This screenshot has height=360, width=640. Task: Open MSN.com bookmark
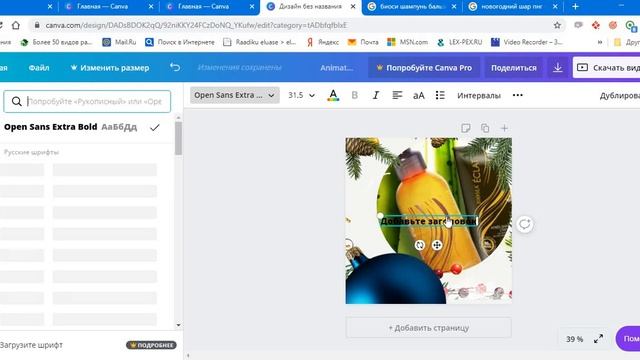click(407, 42)
